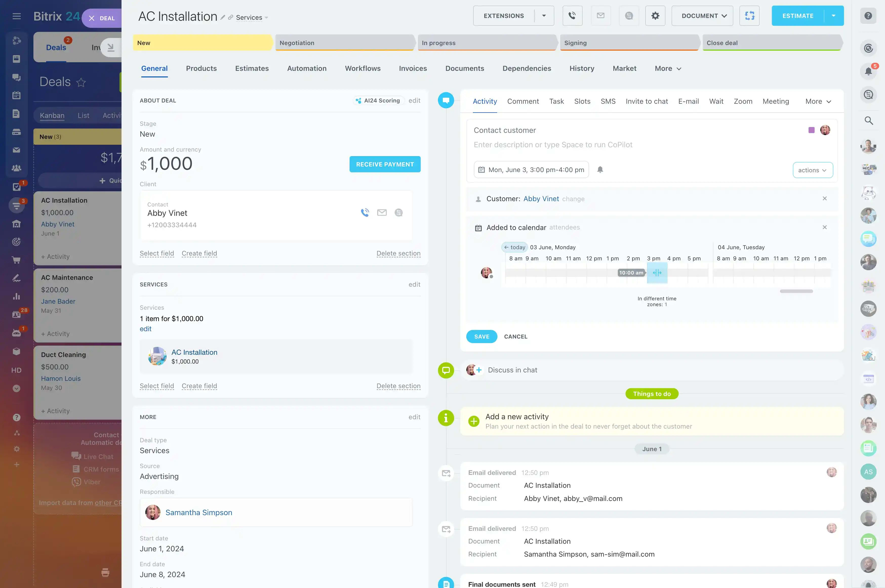Click the RECEIVE PAYMENT button
Image resolution: width=885 pixels, height=588 pixels.
tap(385, 164)
